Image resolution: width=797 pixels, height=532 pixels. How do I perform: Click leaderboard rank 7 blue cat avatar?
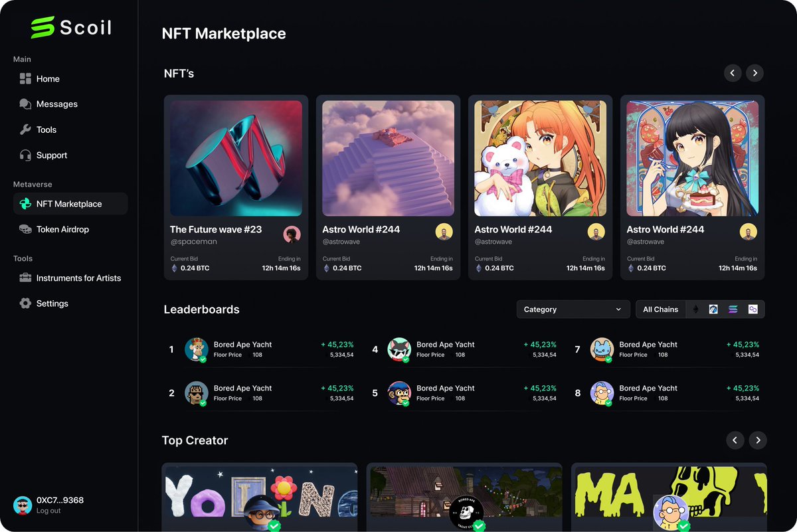602,349
